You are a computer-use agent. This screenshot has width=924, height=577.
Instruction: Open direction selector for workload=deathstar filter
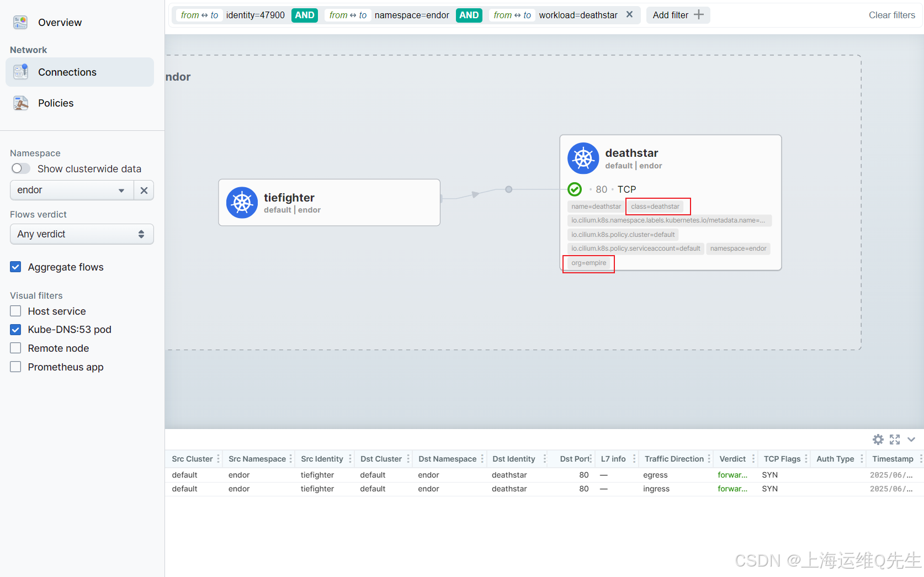click(512, 15)
